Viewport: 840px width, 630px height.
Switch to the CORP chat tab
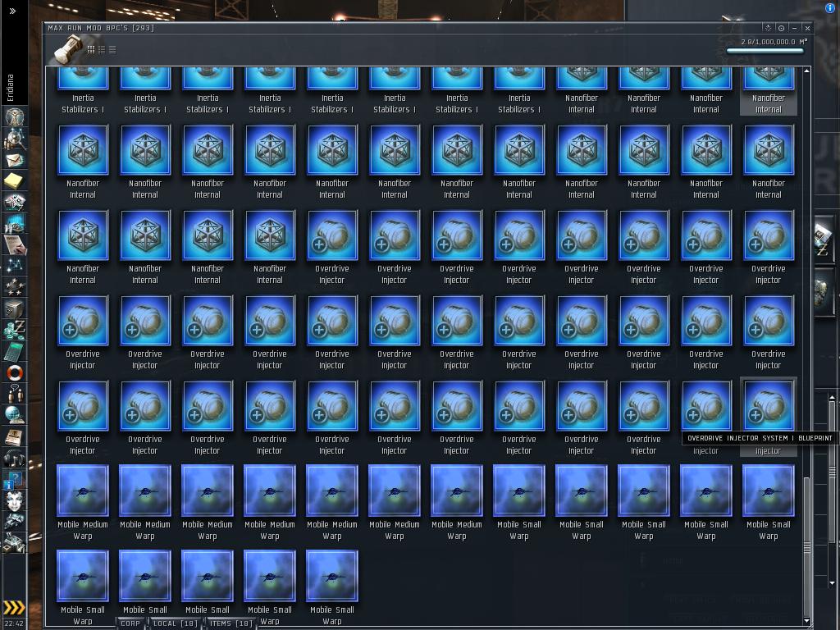(130, 623)
